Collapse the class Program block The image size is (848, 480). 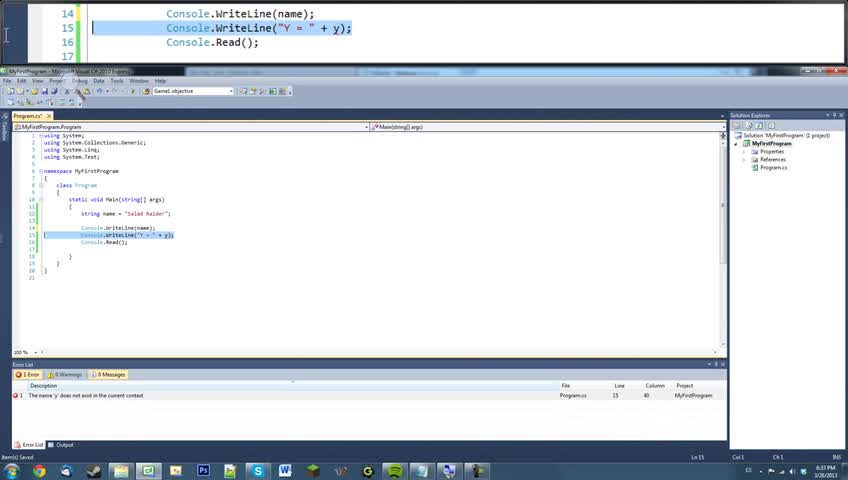(41, 185)
